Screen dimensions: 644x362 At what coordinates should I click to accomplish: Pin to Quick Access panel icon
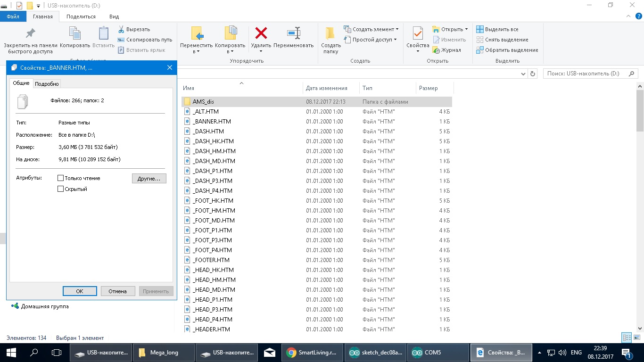30,33
